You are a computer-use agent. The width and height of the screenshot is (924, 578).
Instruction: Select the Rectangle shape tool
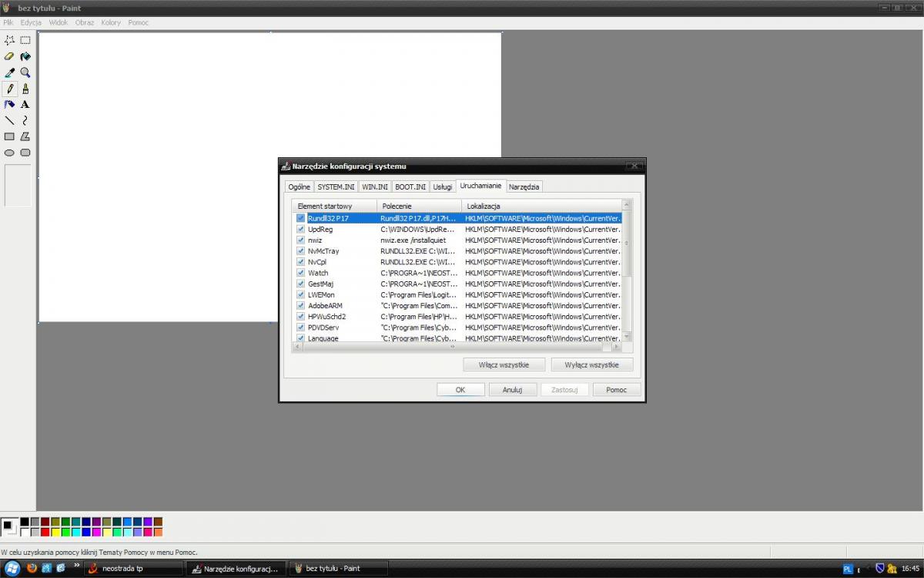click(x=9, y=136)
